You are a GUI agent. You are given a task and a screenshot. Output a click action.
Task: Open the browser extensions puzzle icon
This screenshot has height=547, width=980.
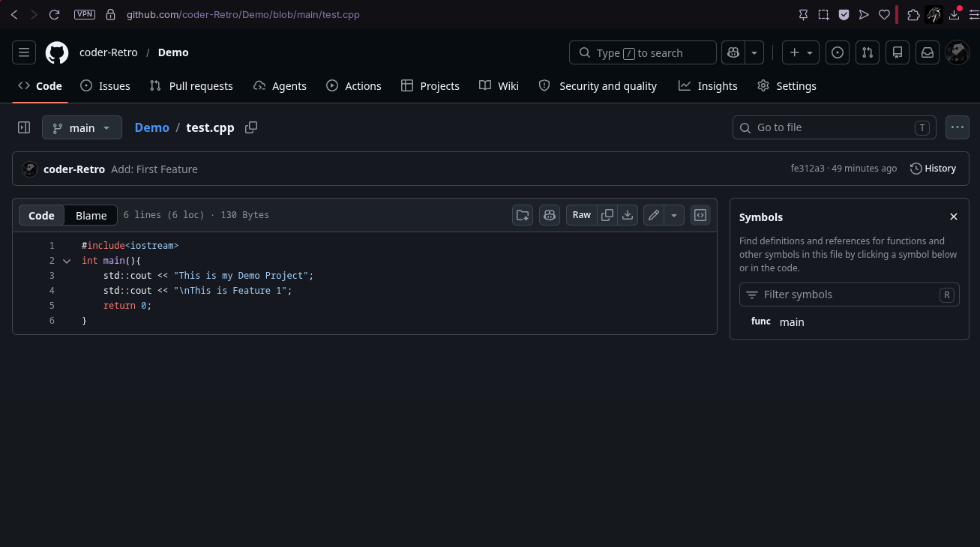click(x=913, y=14)
